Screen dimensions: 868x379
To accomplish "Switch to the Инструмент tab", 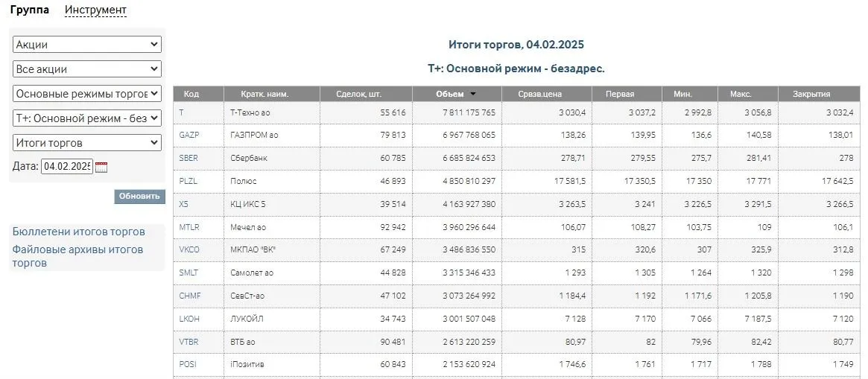I will pos(95,10).
